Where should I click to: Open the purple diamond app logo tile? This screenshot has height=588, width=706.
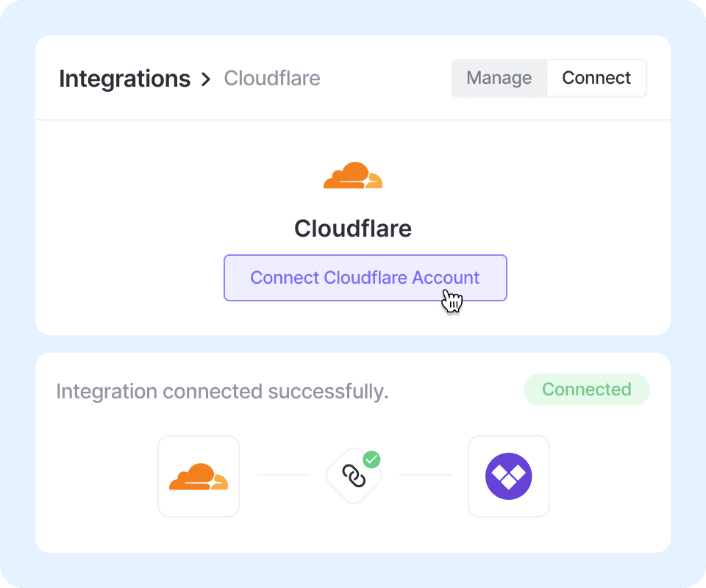(509, 476)
